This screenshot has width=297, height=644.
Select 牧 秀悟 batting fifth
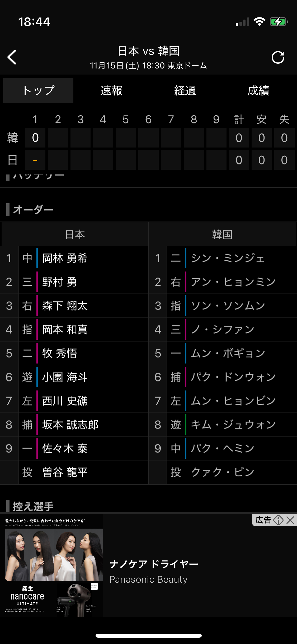pyautogui.click(x=60, y=353)
